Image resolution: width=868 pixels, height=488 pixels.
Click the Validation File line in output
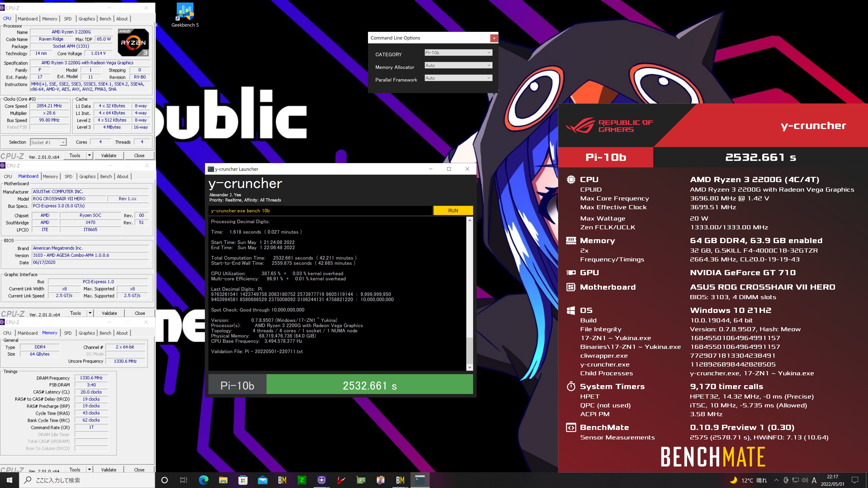[257, 351]
